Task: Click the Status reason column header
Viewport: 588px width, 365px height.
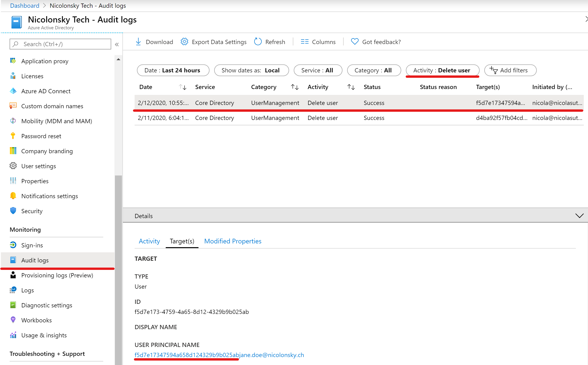Action: click(438, 87)
